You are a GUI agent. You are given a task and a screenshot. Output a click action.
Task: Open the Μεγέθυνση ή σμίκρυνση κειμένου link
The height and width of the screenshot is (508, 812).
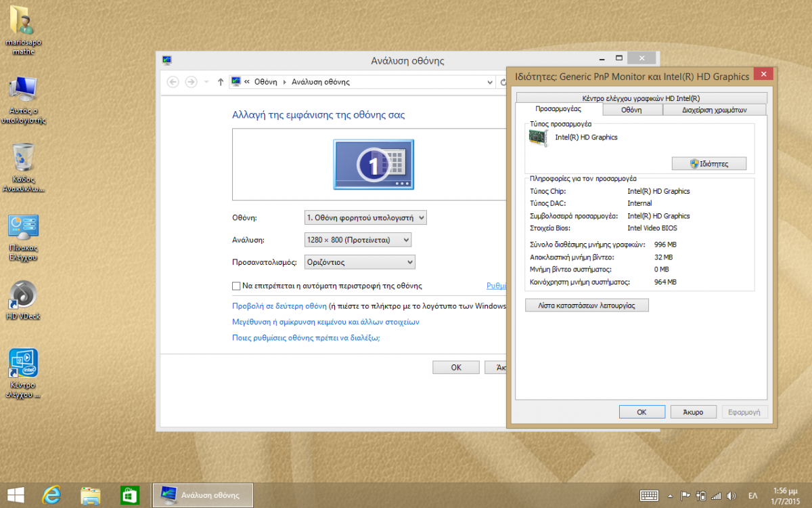[325, 322]
